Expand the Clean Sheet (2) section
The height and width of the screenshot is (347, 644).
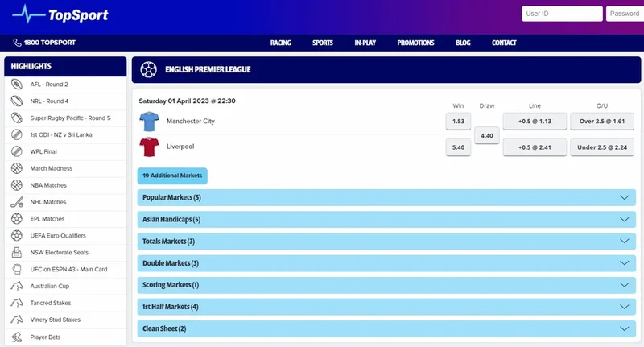click(386, 328)
